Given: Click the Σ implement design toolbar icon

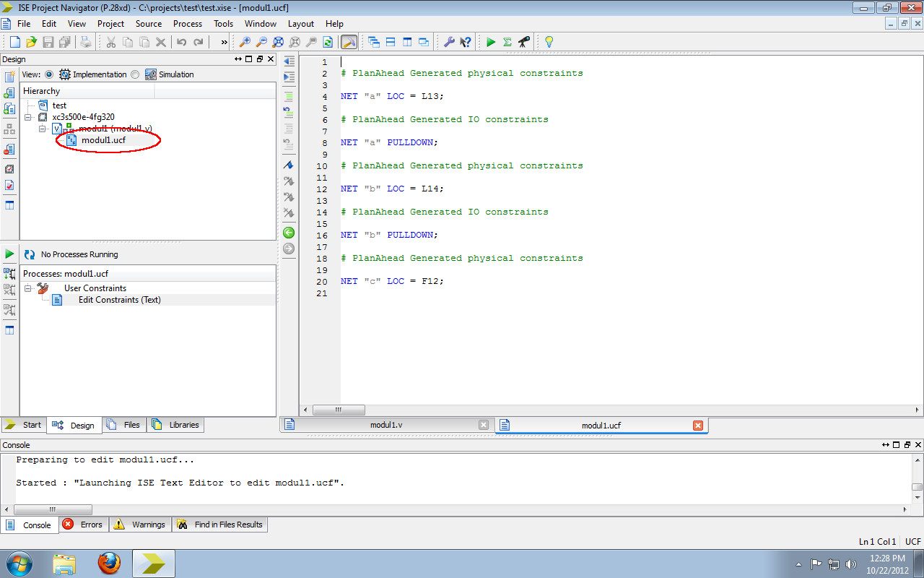Looking at the screenshot, I should click(508, 41).
